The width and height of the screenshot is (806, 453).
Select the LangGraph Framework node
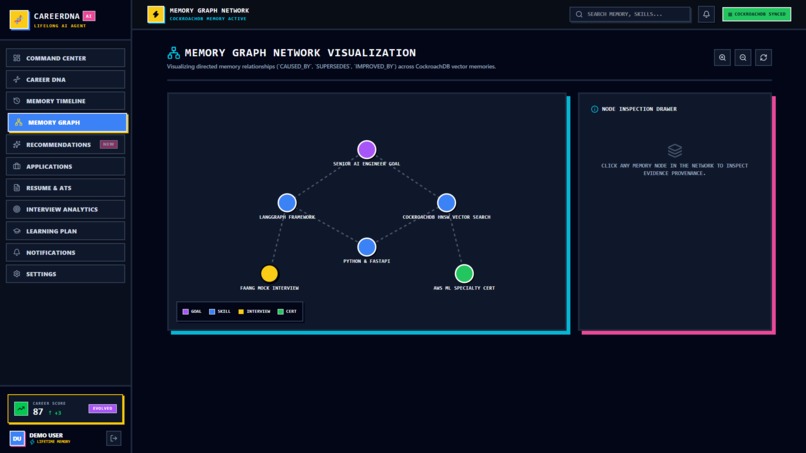click(287, 203)
